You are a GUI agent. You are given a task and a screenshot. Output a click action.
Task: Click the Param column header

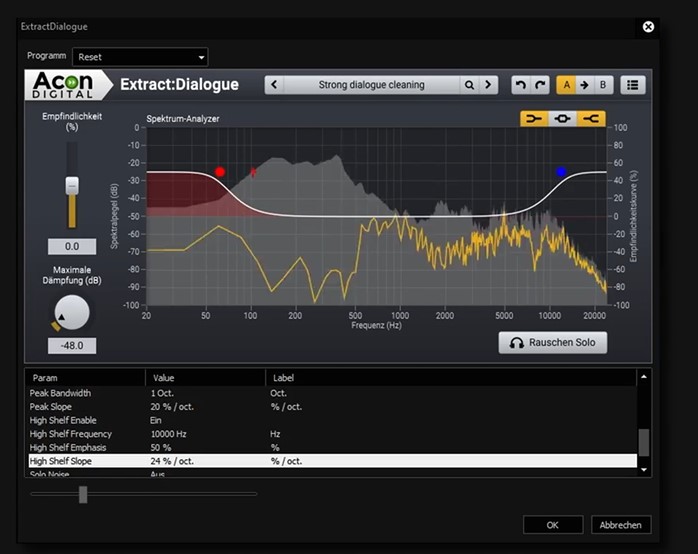pyautogui.click(x=45, y=378)
